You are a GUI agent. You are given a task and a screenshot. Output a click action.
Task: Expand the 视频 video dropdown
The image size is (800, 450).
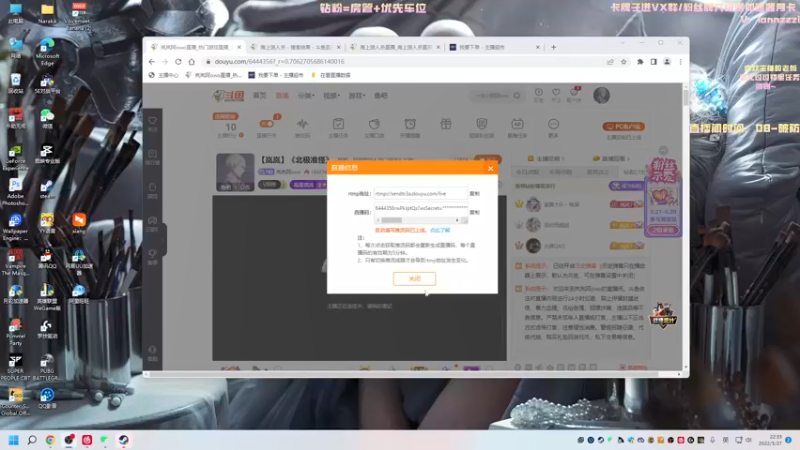[x=331, y=96]
